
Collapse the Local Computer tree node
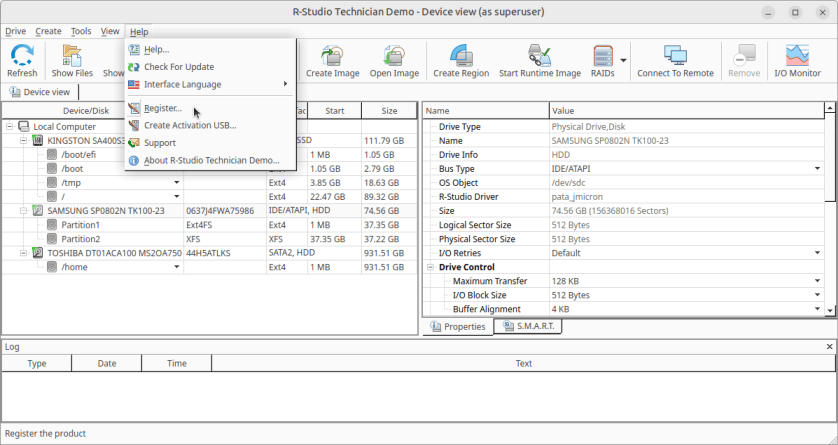pos(10,127)
